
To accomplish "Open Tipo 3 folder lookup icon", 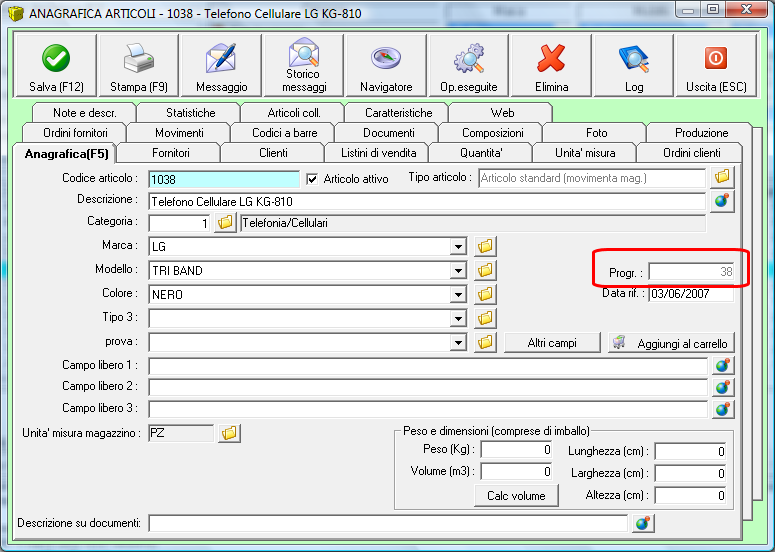I will point(485,318).
